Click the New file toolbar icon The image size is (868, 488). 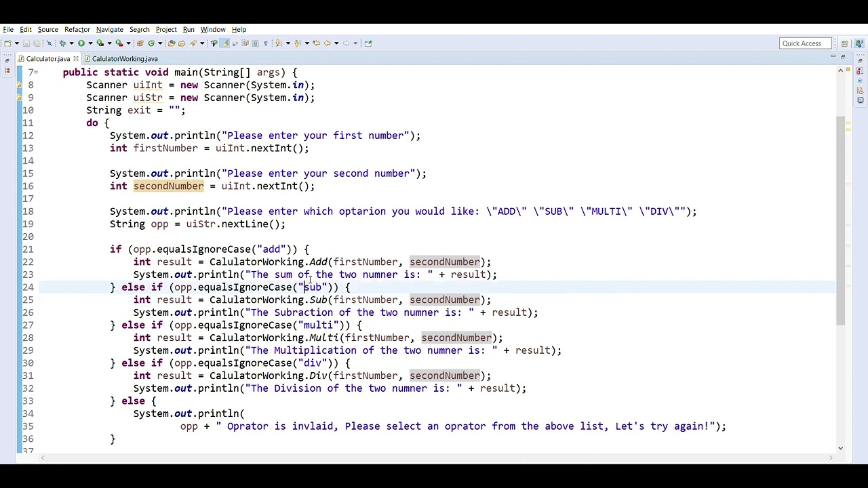pyautogui.click(x=7, y=43)
